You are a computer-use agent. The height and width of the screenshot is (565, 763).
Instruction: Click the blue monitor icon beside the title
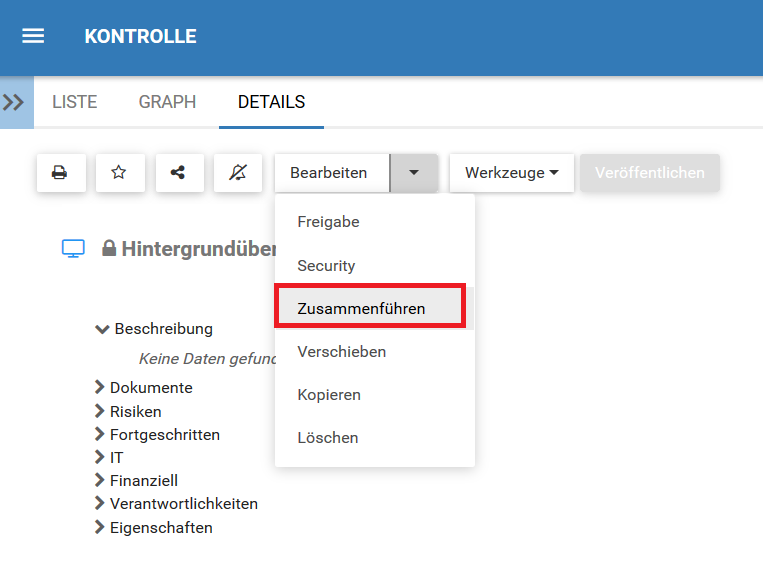73,248
